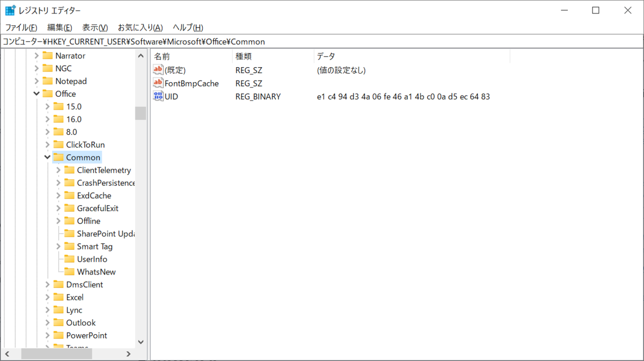The image size is (644, 361).
Task: Click the NGC folder icon
Action: coord(47,68)
